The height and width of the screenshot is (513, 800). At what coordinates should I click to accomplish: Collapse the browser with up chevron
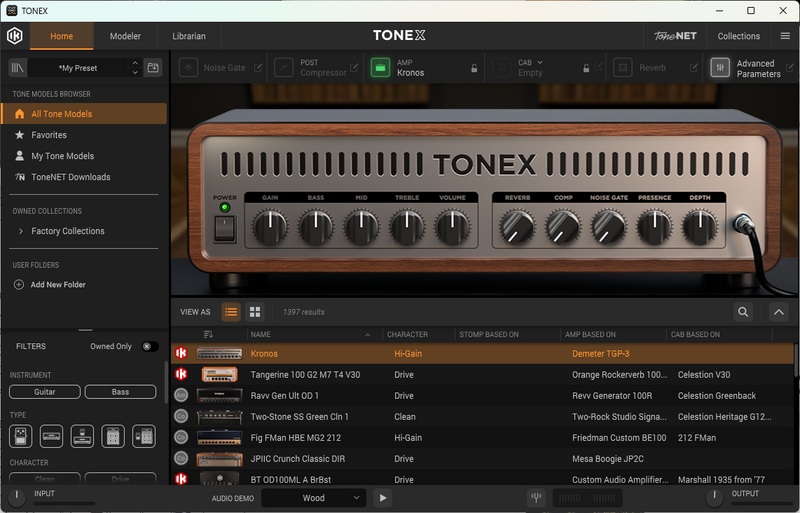[779, 312]
